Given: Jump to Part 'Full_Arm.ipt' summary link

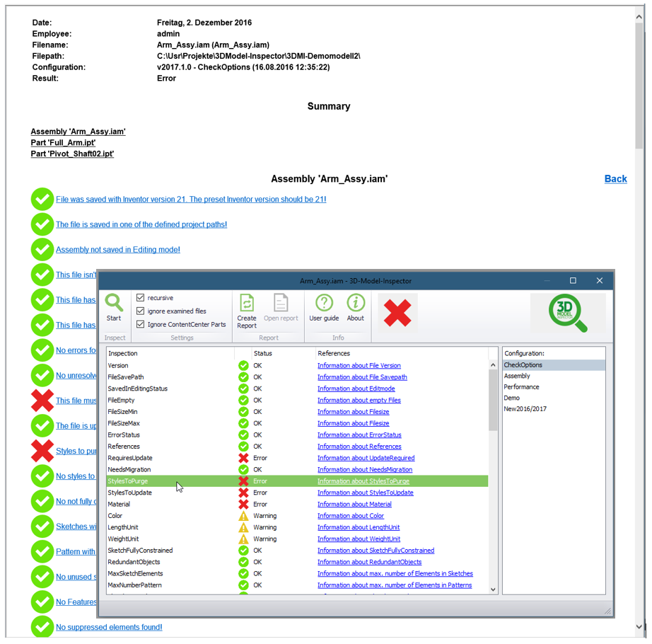Looking at the screenshot, I should [x=63, y=143].
